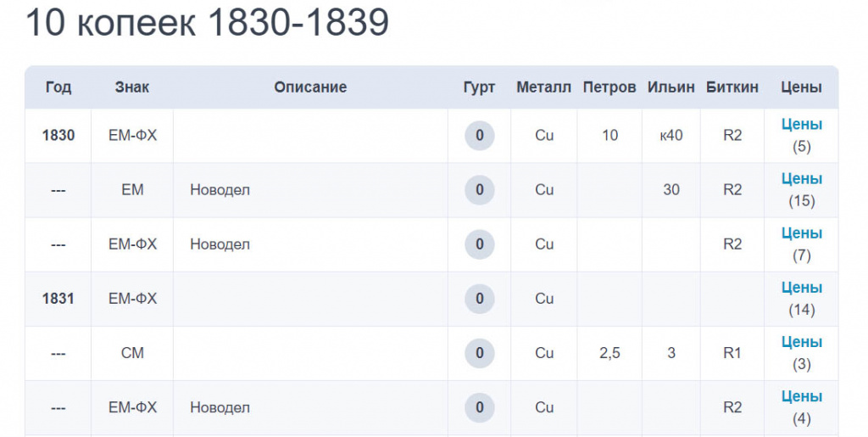Open prices link for 1831 ЕМ-ФХ row
The image size is (868, 437).
(801, 288)
